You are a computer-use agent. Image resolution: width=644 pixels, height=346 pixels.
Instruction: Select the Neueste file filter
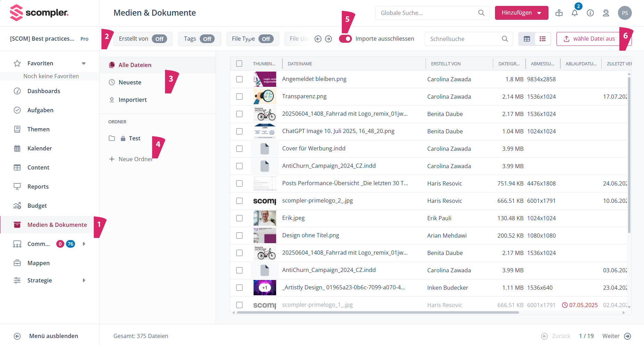(x=130, y=82)
